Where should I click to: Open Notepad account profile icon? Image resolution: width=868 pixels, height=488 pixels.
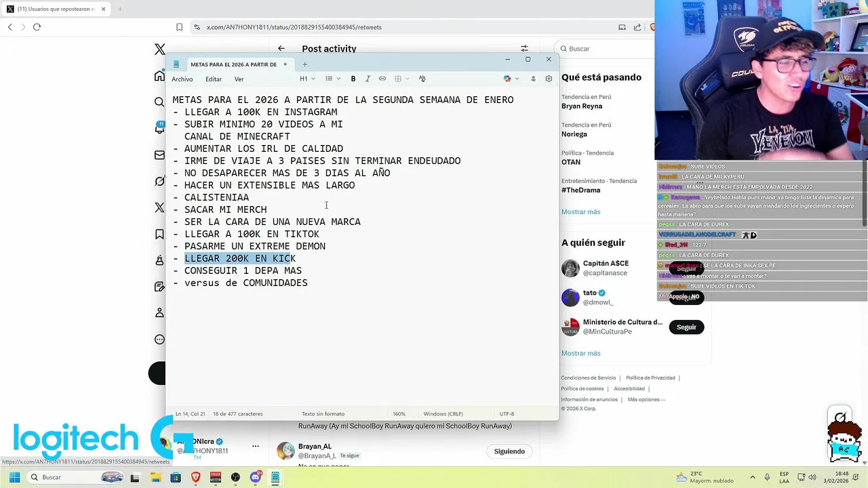pyautogui.click(x=533, y=79)
